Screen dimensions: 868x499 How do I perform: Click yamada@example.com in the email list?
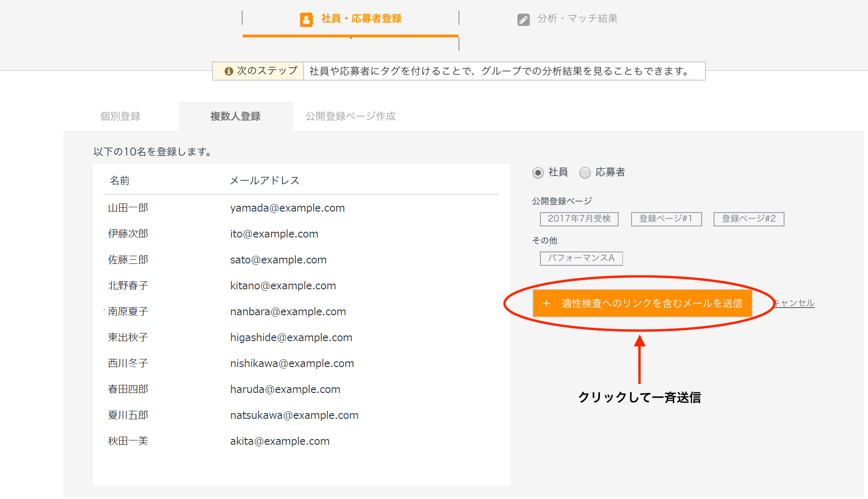tap(287, 208)
